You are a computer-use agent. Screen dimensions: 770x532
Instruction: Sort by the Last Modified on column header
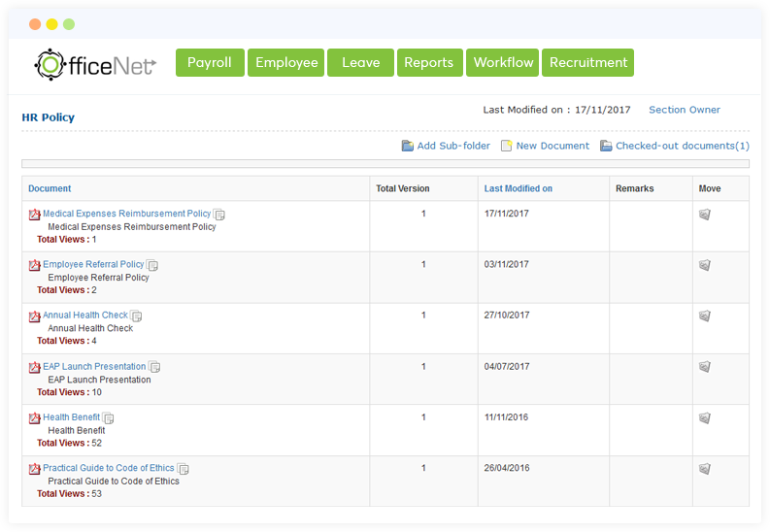(518, 188)
